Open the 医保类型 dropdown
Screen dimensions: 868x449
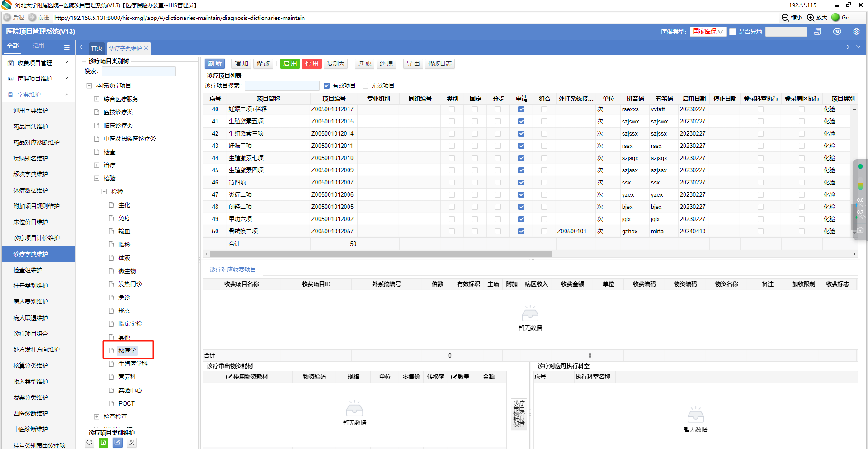[x=708, y=32]
